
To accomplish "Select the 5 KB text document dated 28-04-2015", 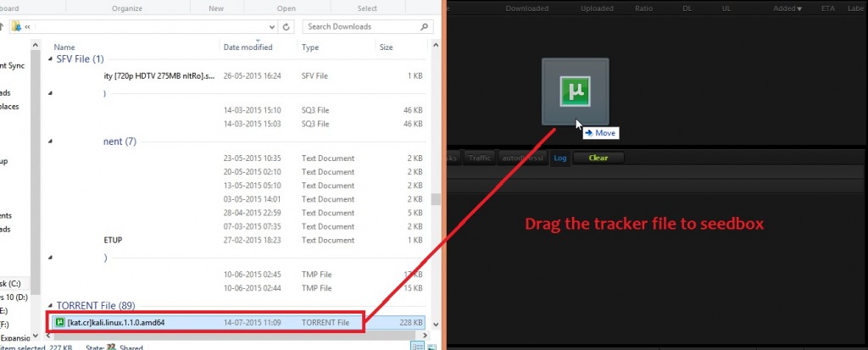I will (x=238, y=213).
